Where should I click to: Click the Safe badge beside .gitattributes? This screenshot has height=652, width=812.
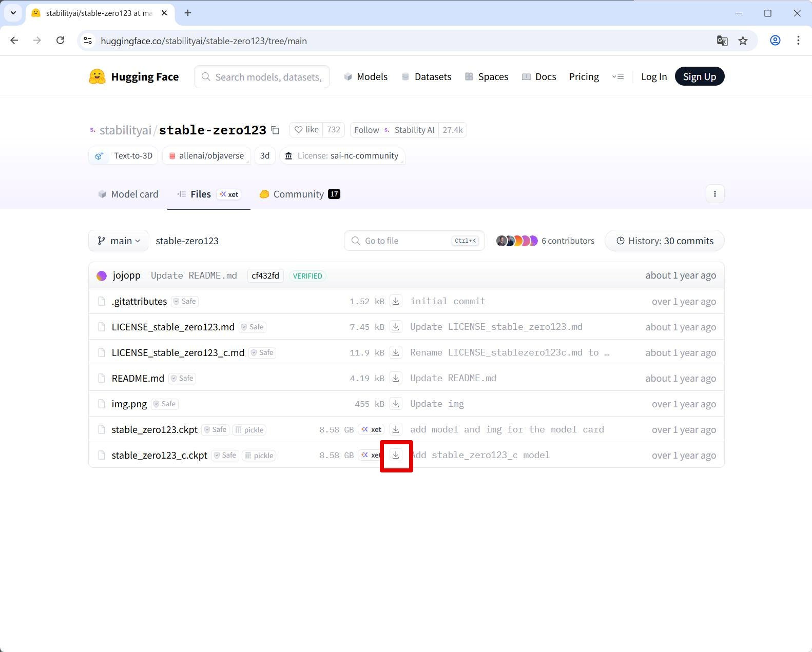pyautogui.click(x=185, y=301)
